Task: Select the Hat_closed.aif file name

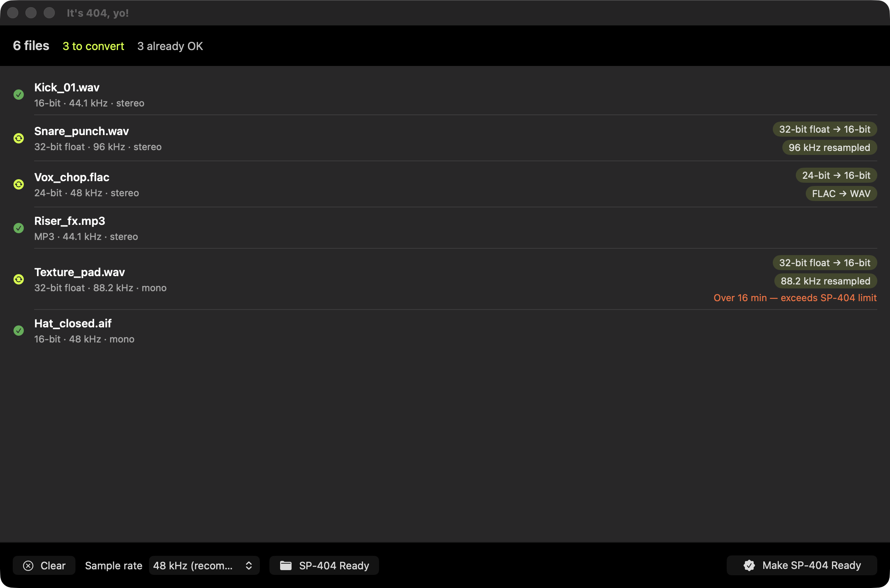Action: [x=73, y=323]
